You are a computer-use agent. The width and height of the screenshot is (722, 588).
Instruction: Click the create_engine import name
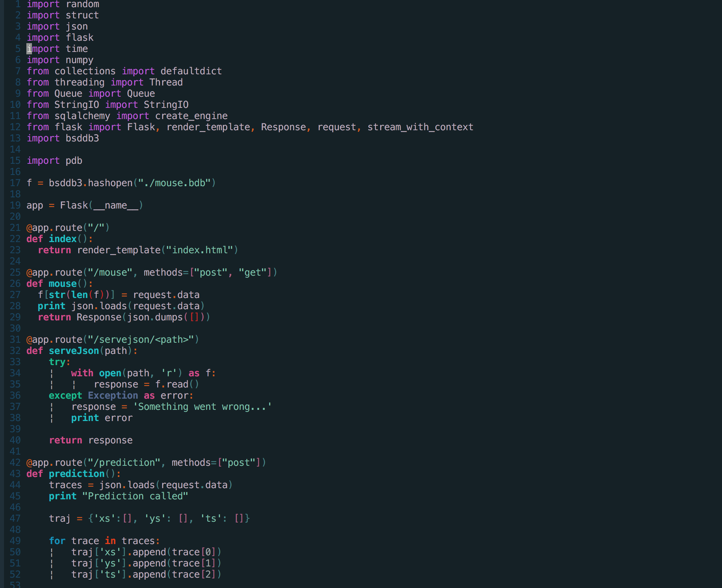coord(191,116)
